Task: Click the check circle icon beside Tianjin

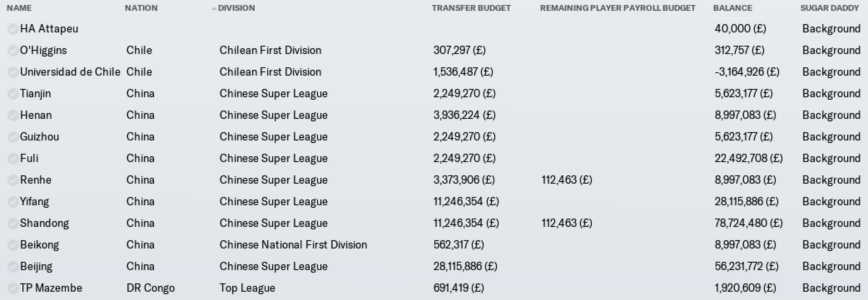Action: coord(13,93)
